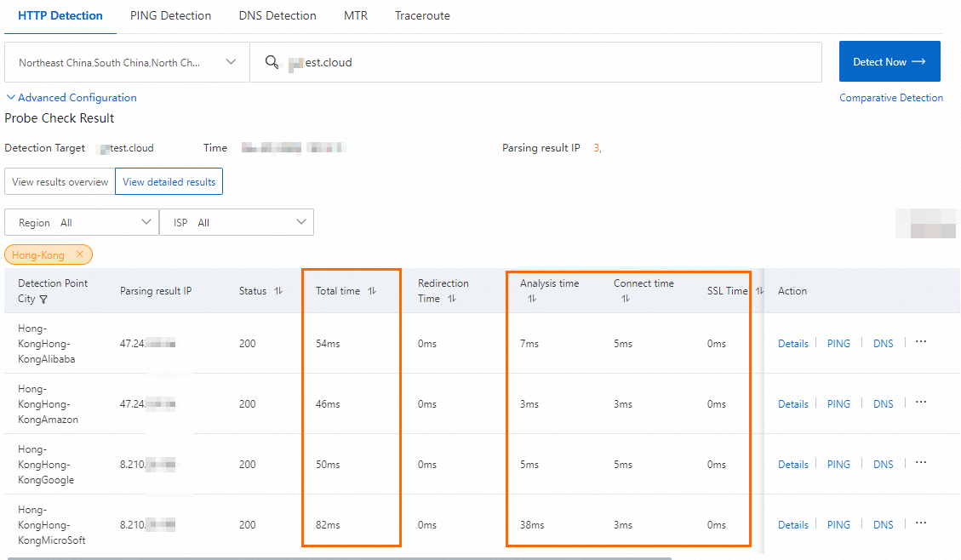
Task: Select View detailed results
Action: click(x=169, y=182)
